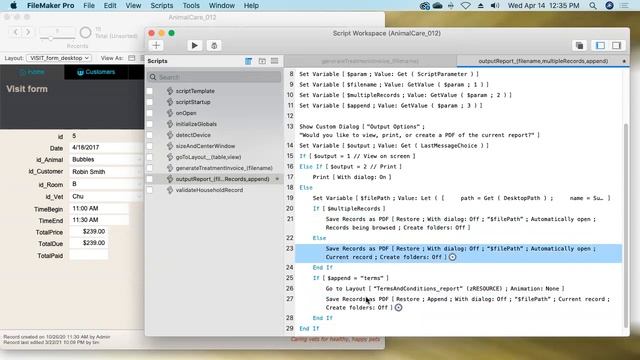Open gear options on script line 23
The height and width of the screenshot is (360, 640).
(452, 257)
